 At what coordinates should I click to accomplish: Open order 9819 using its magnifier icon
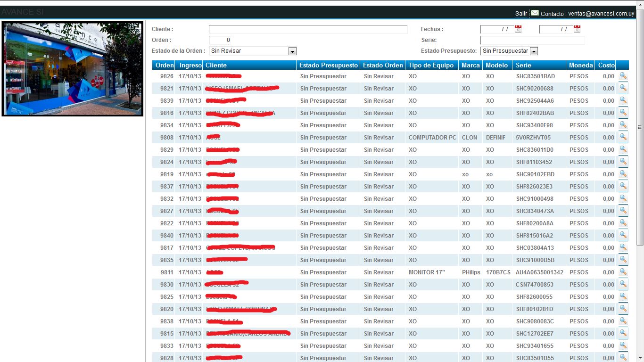pos(623,174)
